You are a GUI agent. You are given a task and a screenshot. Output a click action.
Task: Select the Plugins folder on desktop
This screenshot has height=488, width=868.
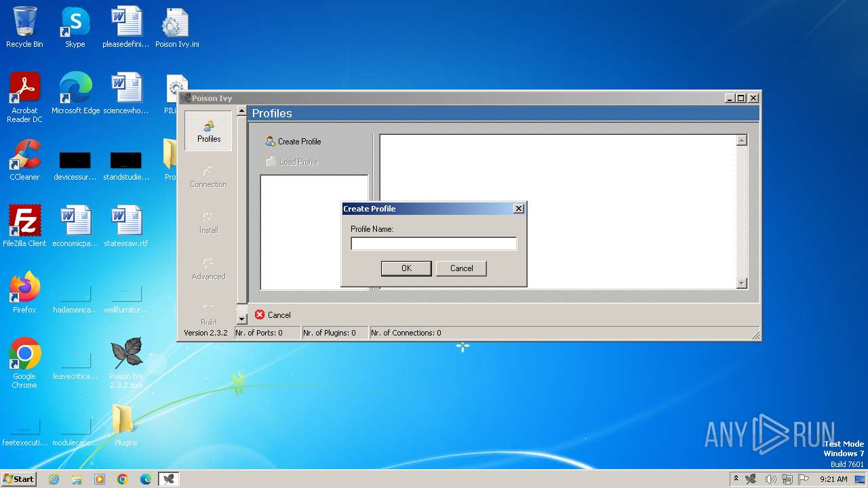[x=125, y=426]
